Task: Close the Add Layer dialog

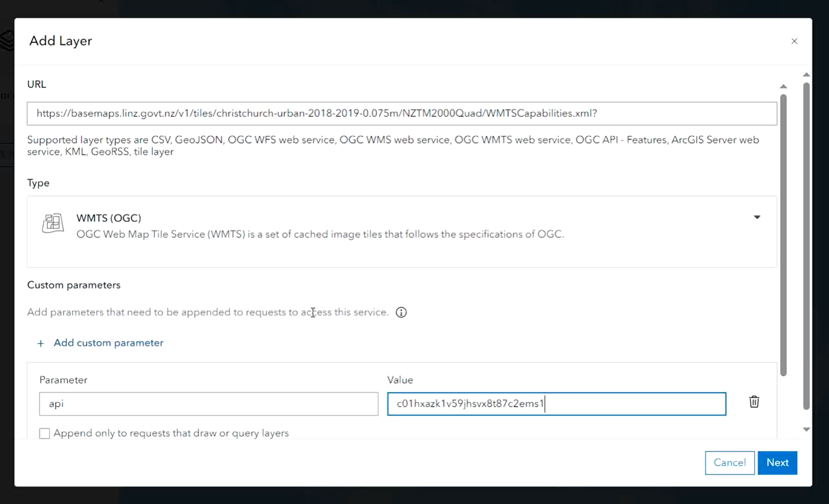Action: (x=795, y=41)
